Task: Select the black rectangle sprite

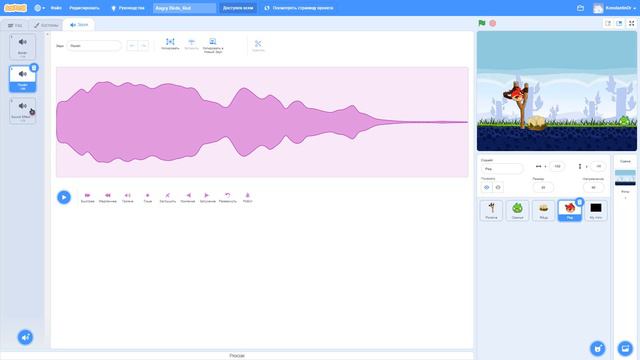Action: coord(596,211)
